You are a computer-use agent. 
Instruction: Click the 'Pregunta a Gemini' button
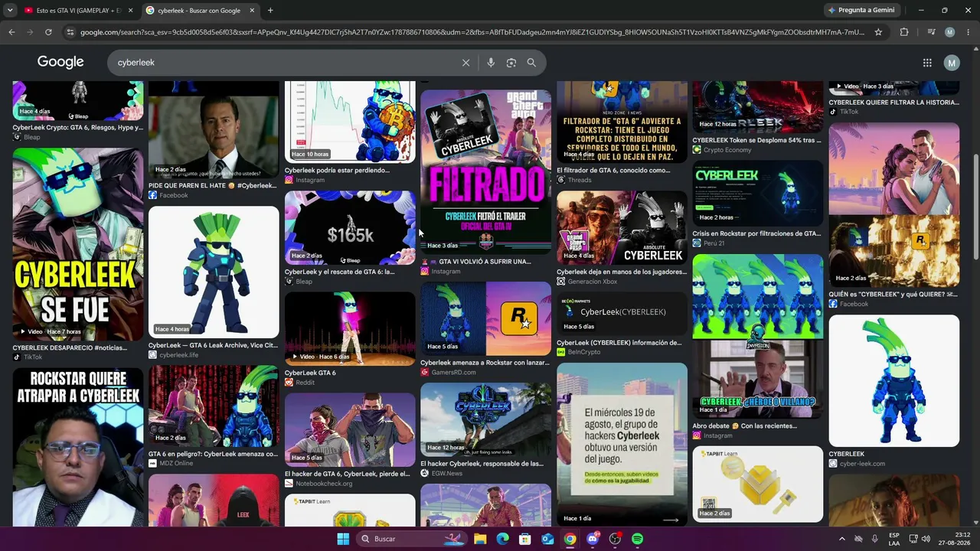[861, 11]
